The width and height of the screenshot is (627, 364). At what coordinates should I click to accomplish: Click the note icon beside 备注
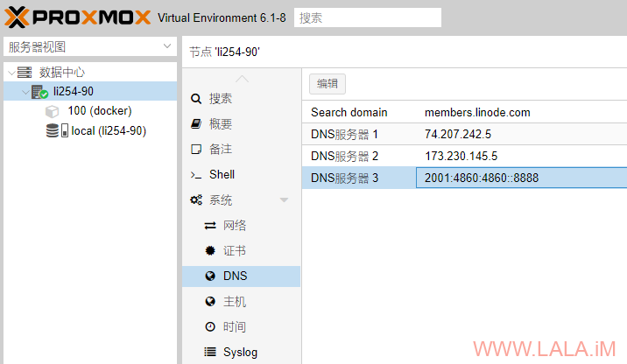click(x=196, y=149)
